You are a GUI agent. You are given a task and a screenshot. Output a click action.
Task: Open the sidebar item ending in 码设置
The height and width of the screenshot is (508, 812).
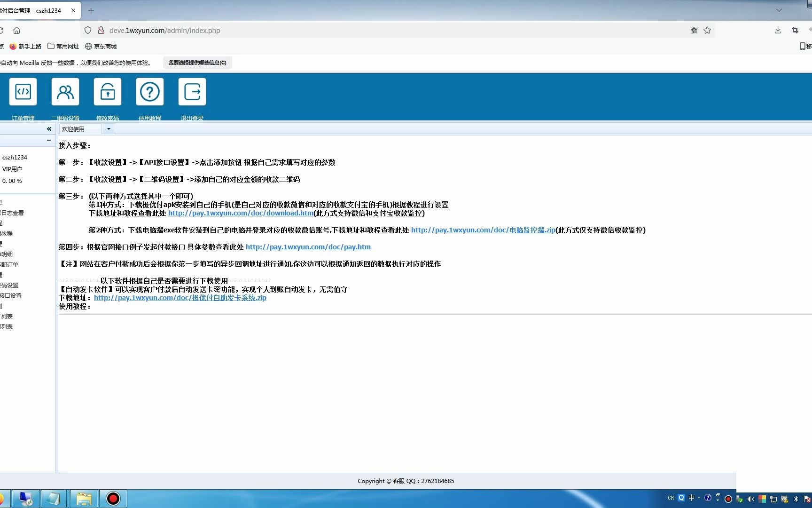(x=9, y=285)
